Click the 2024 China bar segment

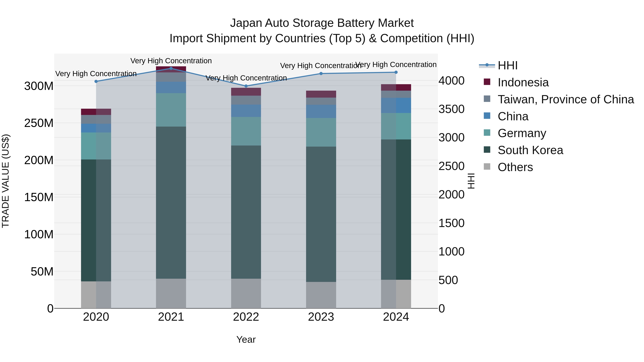pyautogui.click(x=396, y=105)
